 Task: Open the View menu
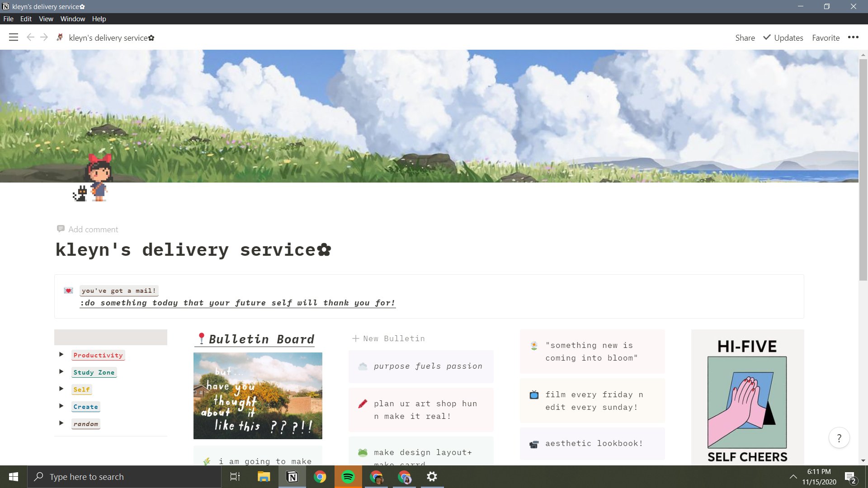coord(46,19)
